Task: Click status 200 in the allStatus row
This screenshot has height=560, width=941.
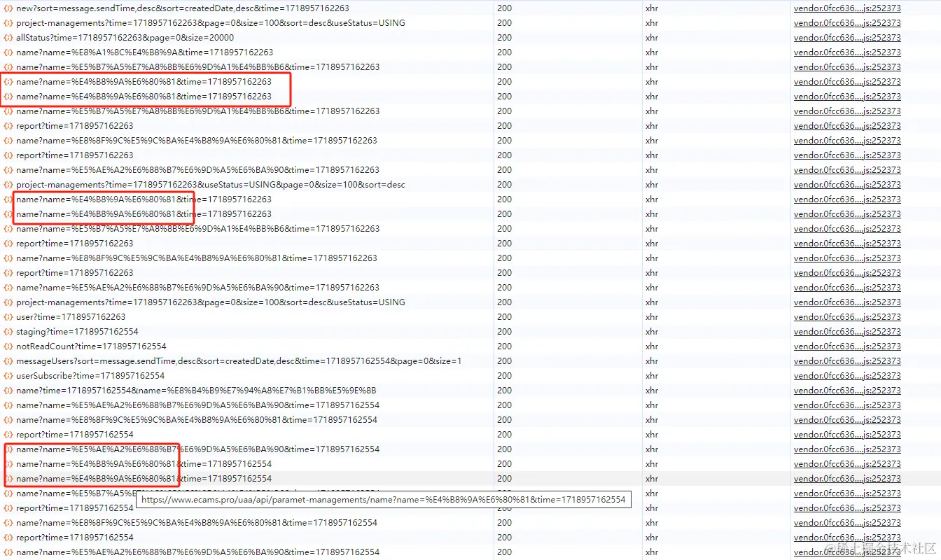Action: 504,38
